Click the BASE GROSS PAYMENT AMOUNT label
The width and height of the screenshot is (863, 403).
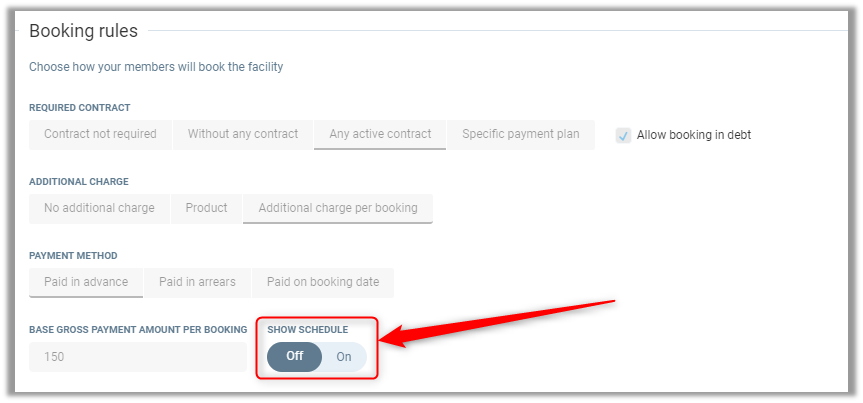pyautogui.click(x=138, y=329)
